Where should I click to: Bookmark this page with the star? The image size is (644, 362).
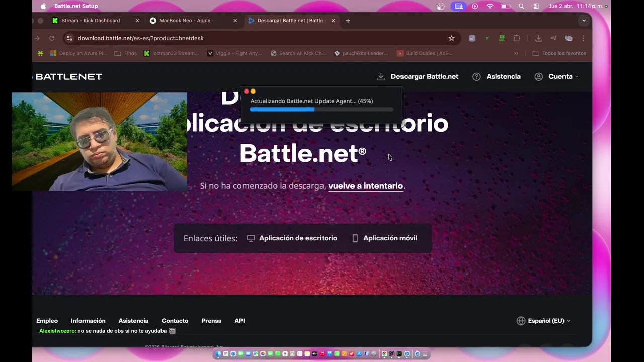tap(451, 38)
